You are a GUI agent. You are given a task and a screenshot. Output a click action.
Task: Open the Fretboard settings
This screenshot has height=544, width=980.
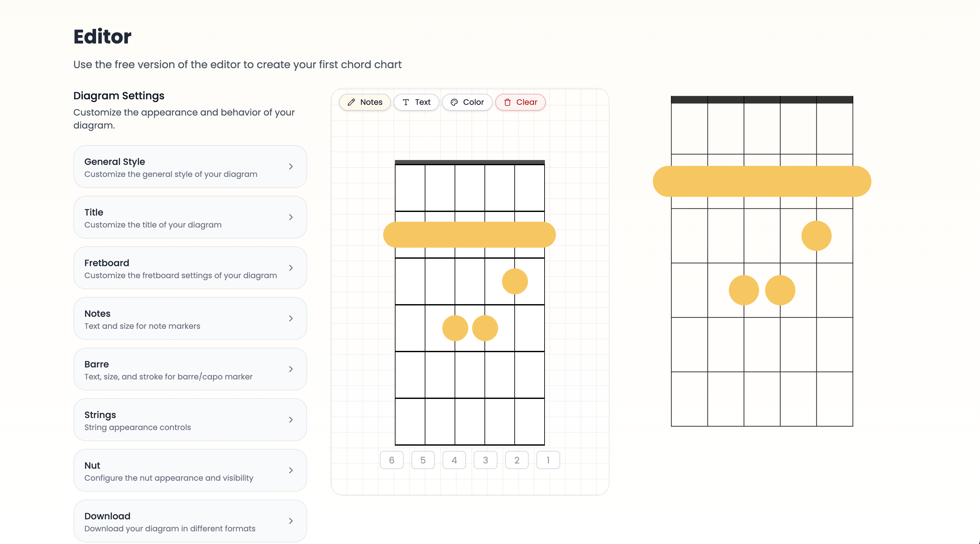(x=190, y=268)
